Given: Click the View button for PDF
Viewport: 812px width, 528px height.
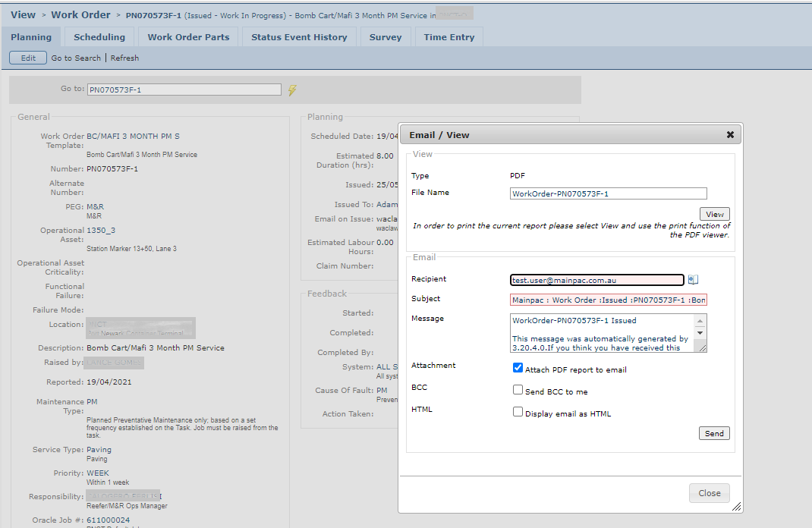Looking at the screenshot, I should pyautogui.click(x=715, y=214).
